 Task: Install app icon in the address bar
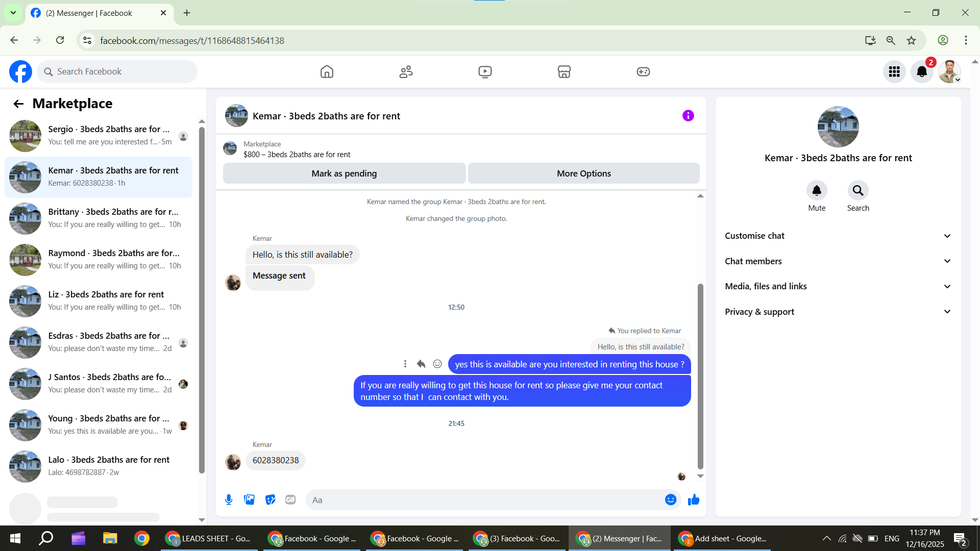click(x=870, y=40)
